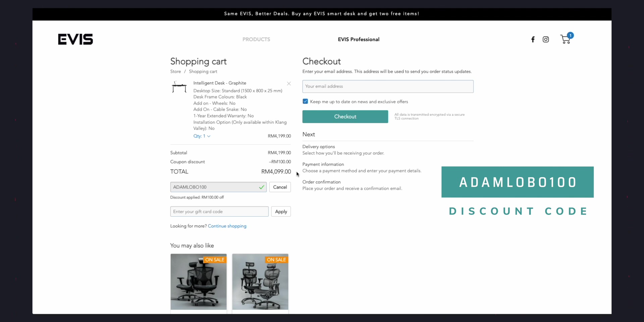Remove Intelligent Desk from cart
Screen dimensions: 644x322
tap(289, 84)
